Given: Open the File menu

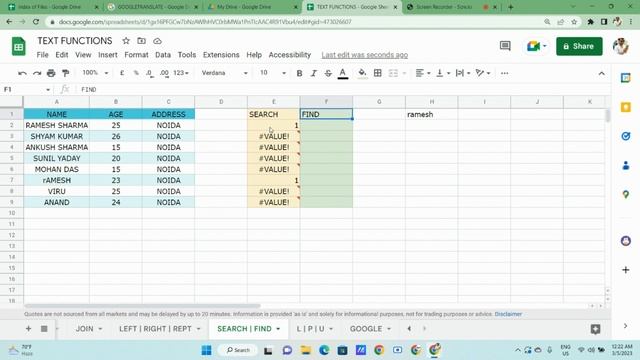Looking at the screenshot, I should (42, 55).
